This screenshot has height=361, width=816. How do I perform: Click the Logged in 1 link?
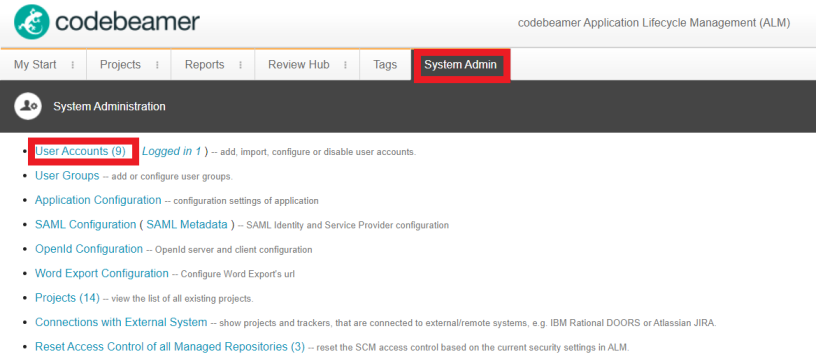click(x=171, y=152)
